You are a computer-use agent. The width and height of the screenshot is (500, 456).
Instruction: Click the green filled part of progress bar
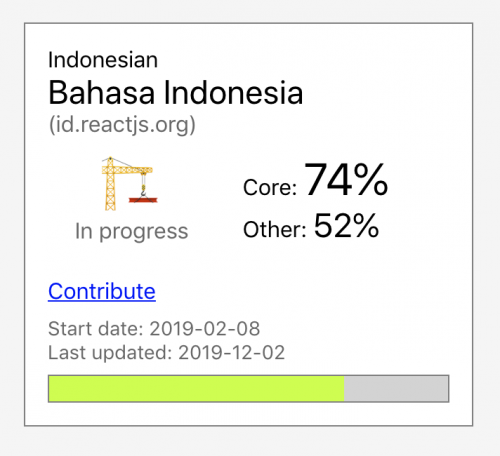click(x=196, y=389)
